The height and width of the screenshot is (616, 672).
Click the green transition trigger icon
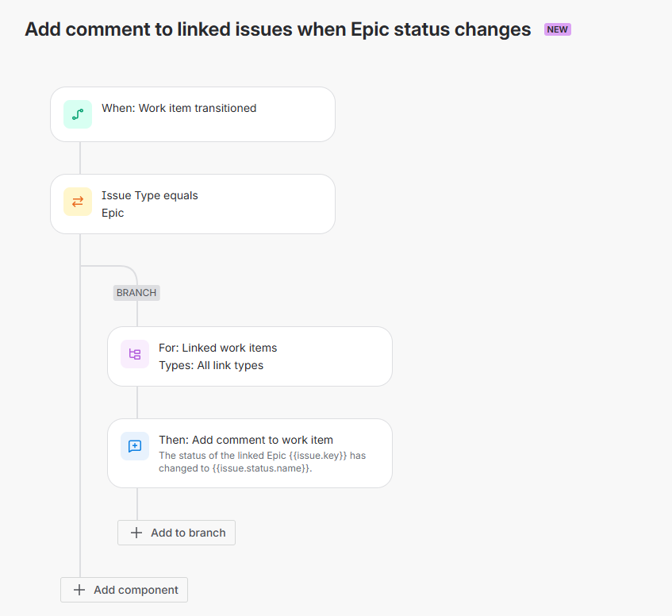[78, 114]
